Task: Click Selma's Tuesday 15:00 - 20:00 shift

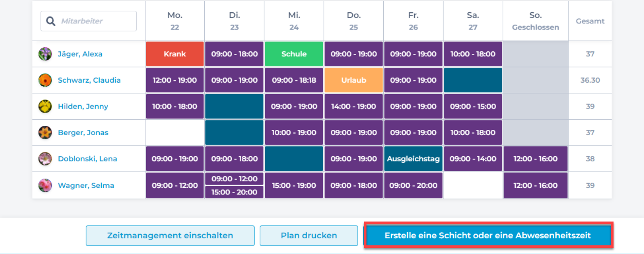Action: click(x=234, y=192)
